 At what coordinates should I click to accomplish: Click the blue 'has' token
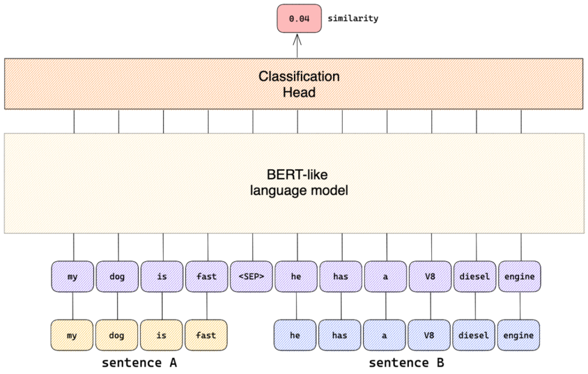tap(340, 336)
